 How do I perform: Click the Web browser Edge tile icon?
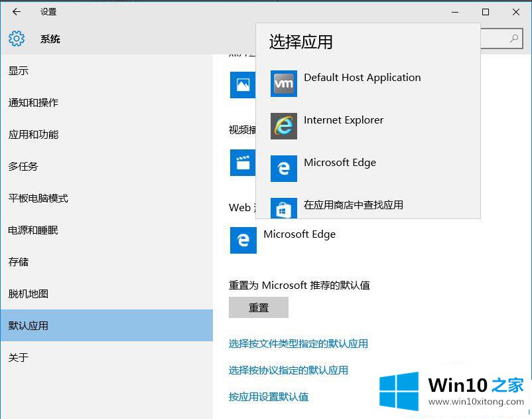click(243, 240)
